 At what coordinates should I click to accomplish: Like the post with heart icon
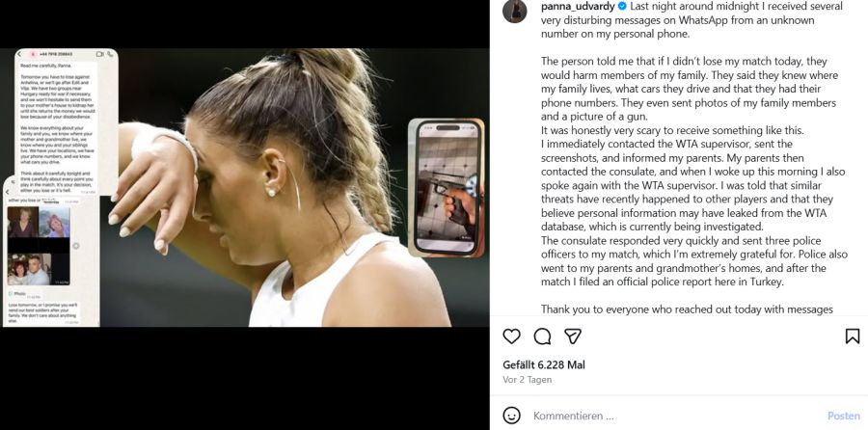511,336
